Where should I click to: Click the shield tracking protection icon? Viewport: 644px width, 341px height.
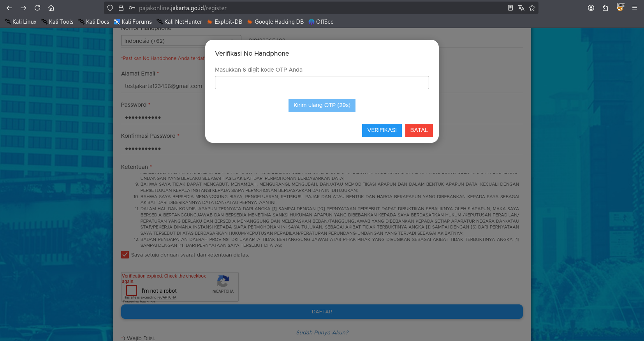point(110,8)
